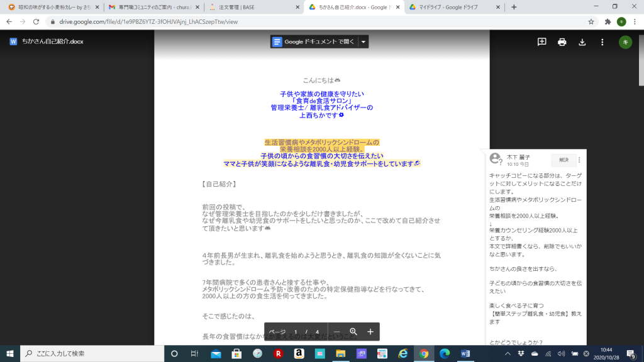This screenshot has width=644, height=362.
Task: Click the こんにちは greeting line
Action: click(321, 80)
